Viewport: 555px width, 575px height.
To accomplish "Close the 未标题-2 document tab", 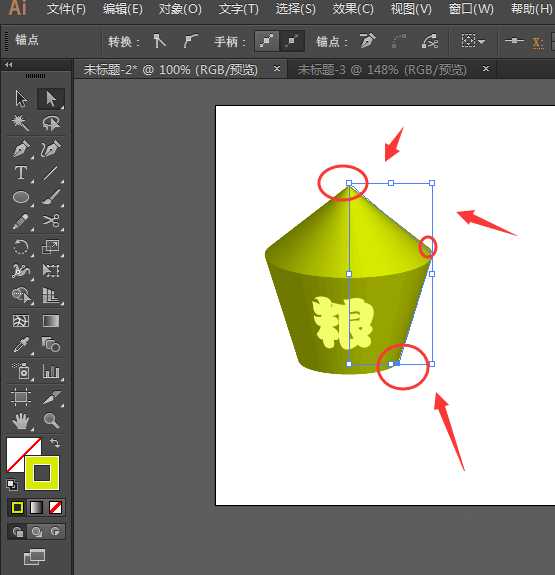I will click(x=277, y=68).
